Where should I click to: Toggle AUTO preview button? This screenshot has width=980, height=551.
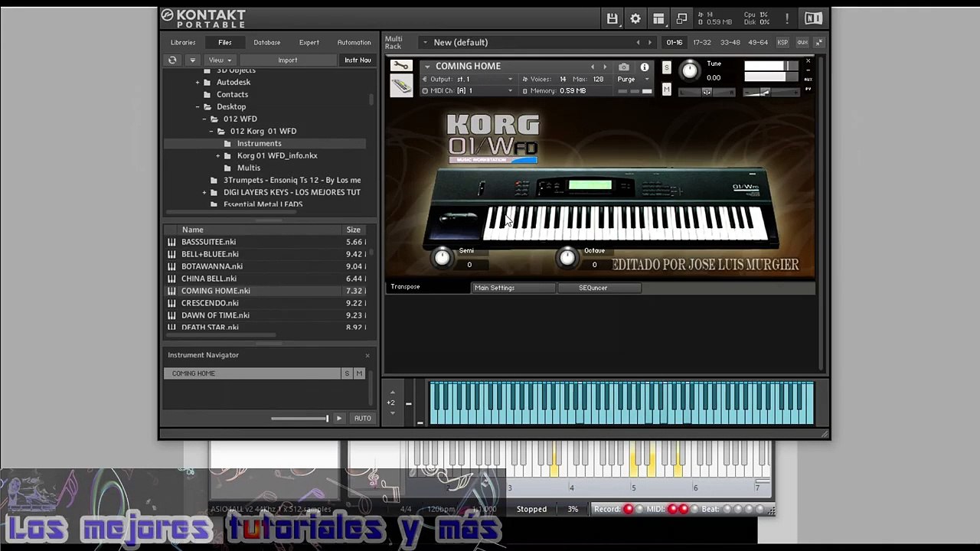[x=362, y=419]
